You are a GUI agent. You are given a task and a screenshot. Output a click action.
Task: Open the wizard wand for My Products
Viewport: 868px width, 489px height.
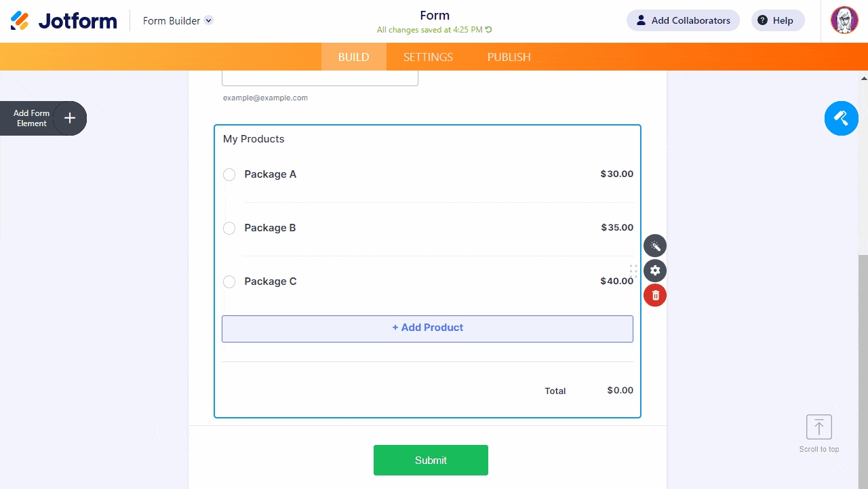655,246
